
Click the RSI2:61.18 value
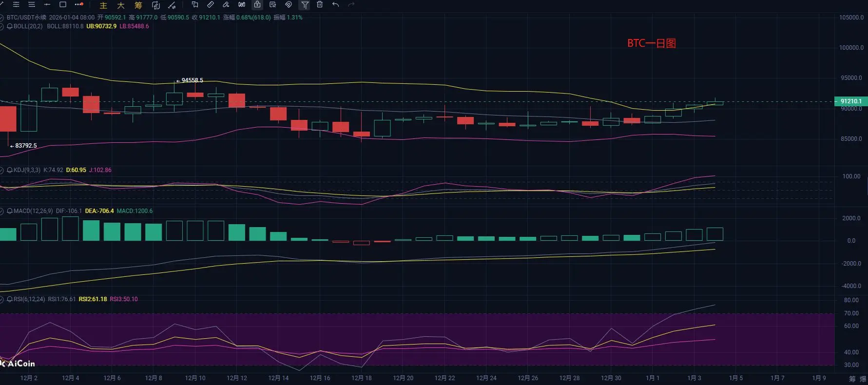pyautogui.click(x=93, y=299)
